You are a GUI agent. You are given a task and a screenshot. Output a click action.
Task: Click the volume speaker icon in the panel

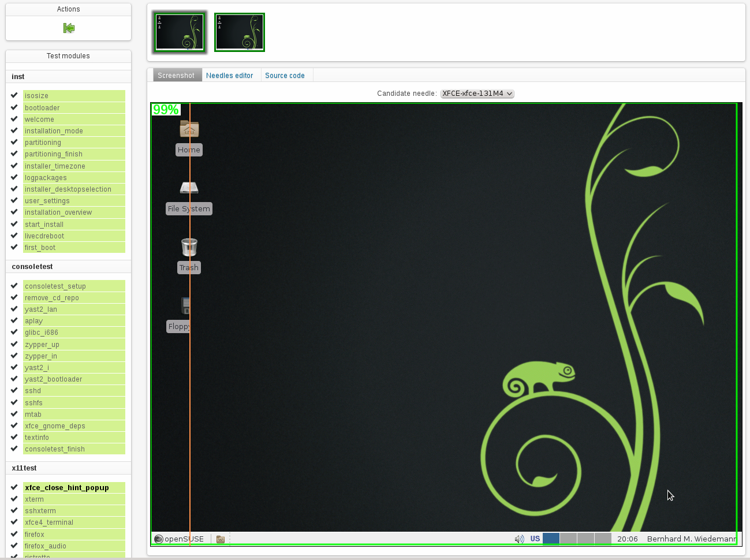coord(519,539)
